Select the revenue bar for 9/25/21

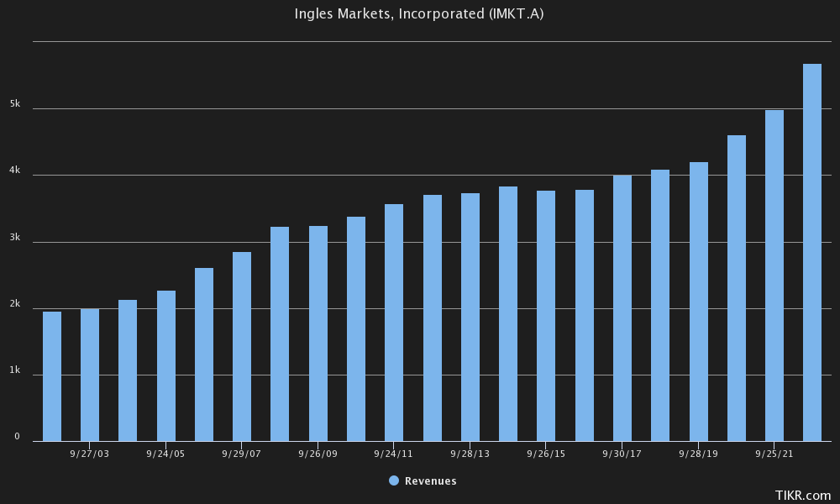coord(774,276)
